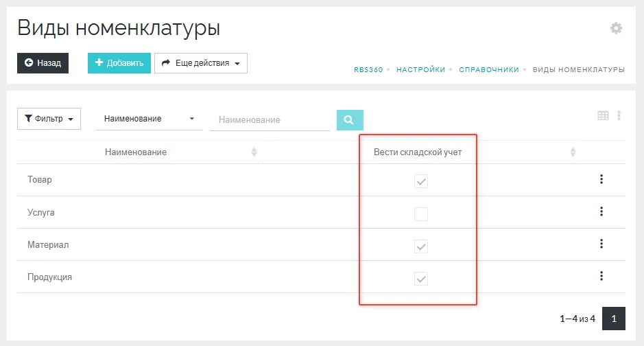This screenshot has width=644, height=346.
Task: Click the magnifier search button
Action: coord(349,119)
